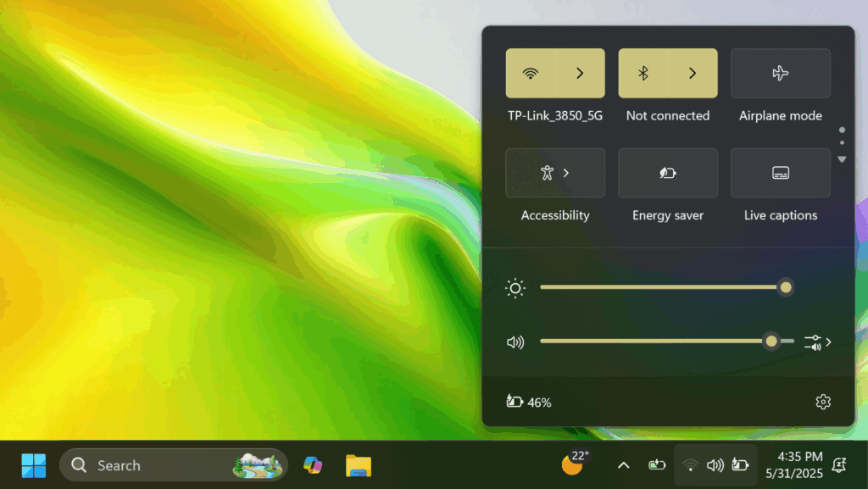Toggle Bluetooth off in quick settings

coord(643,73)
